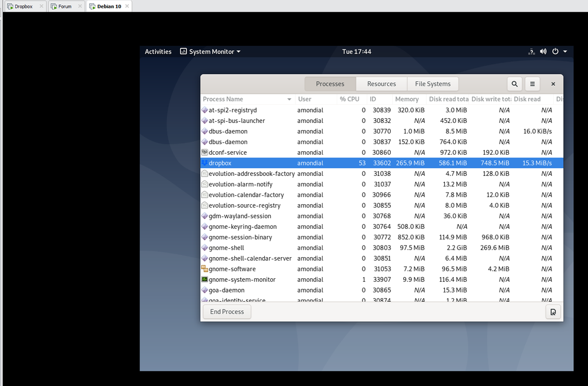
Task: Open the clock showing Tue 17:44
Action: (356, 52)
